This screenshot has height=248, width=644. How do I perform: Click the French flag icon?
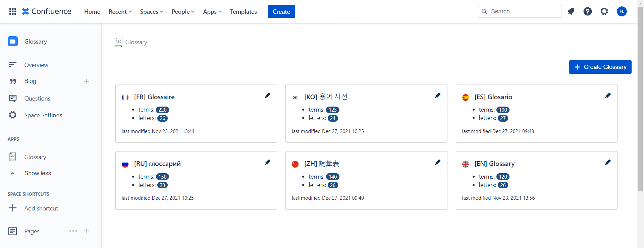[x=125, y=98]
